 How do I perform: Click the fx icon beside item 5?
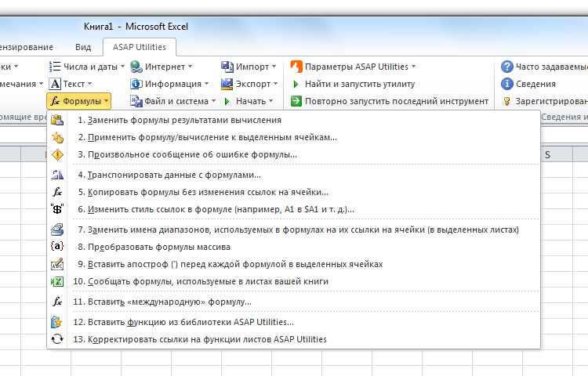57,192
